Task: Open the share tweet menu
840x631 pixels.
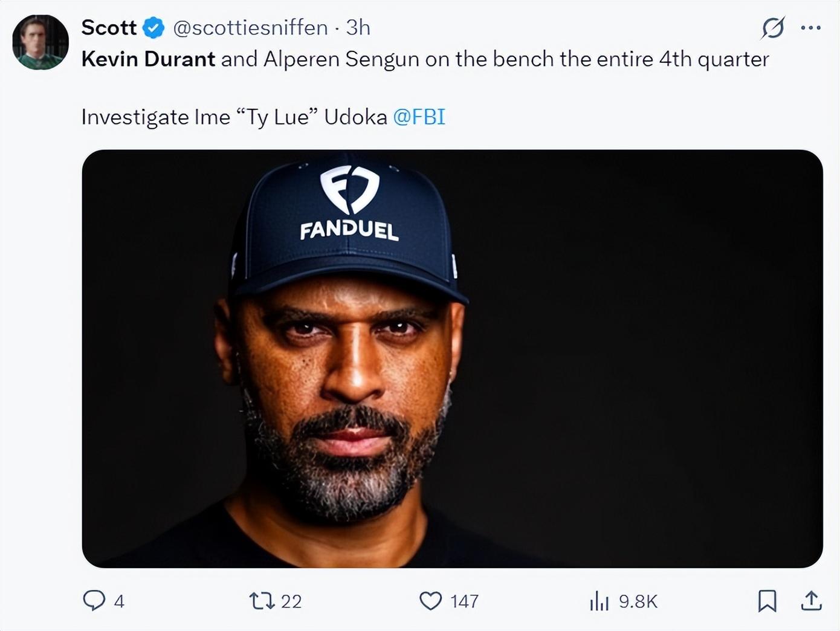Action: pos(811,601)
